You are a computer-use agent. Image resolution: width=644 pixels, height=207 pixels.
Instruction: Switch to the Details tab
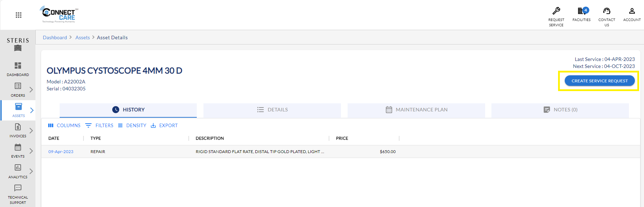click(272, 110)
